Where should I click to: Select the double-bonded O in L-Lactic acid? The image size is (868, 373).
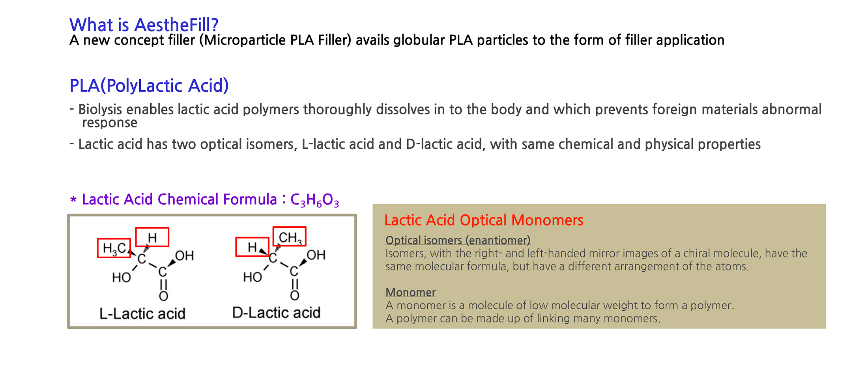point(163,296)
